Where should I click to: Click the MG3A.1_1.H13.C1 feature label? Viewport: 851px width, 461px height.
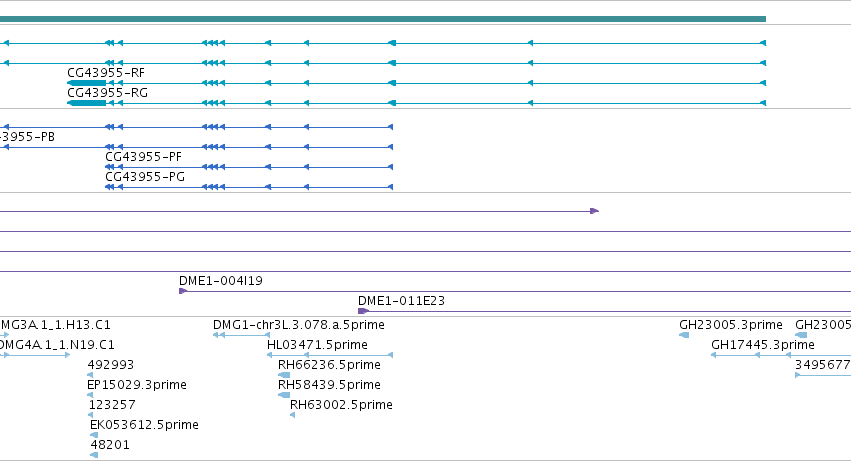[55, 325]
